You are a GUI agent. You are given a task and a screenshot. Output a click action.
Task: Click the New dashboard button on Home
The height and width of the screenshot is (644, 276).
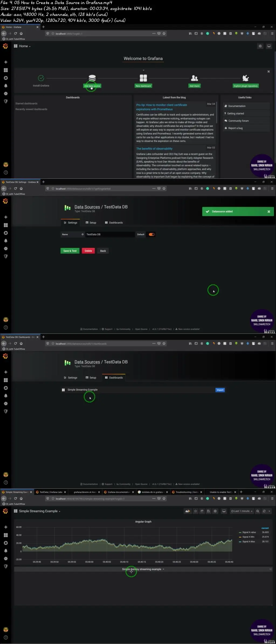[x=143, y=86]
